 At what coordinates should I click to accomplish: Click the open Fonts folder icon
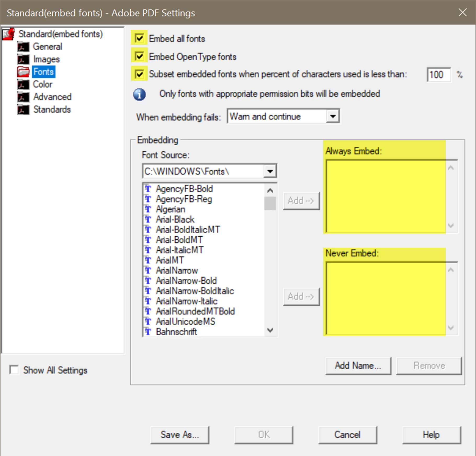coord(23,72)
